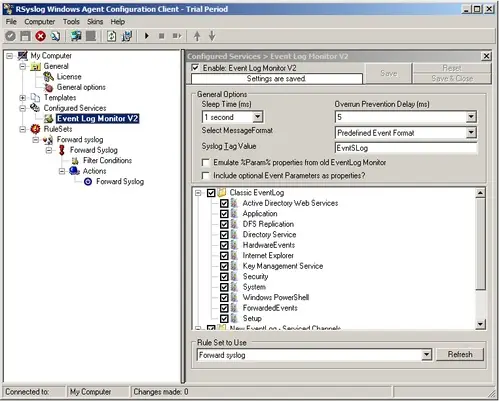Expand the Templates tree node
This screenshot has width=499, height=401.
pyautogui.click(x=22, y=98)
